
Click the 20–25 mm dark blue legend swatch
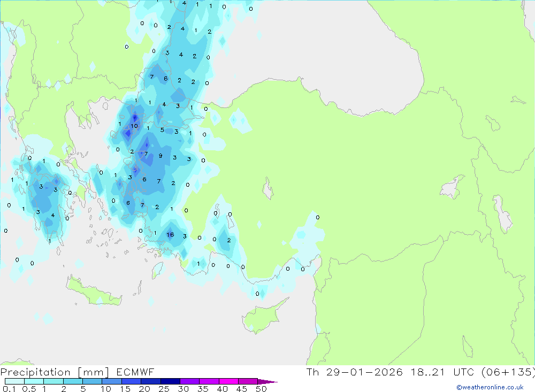tap(151, 381)
